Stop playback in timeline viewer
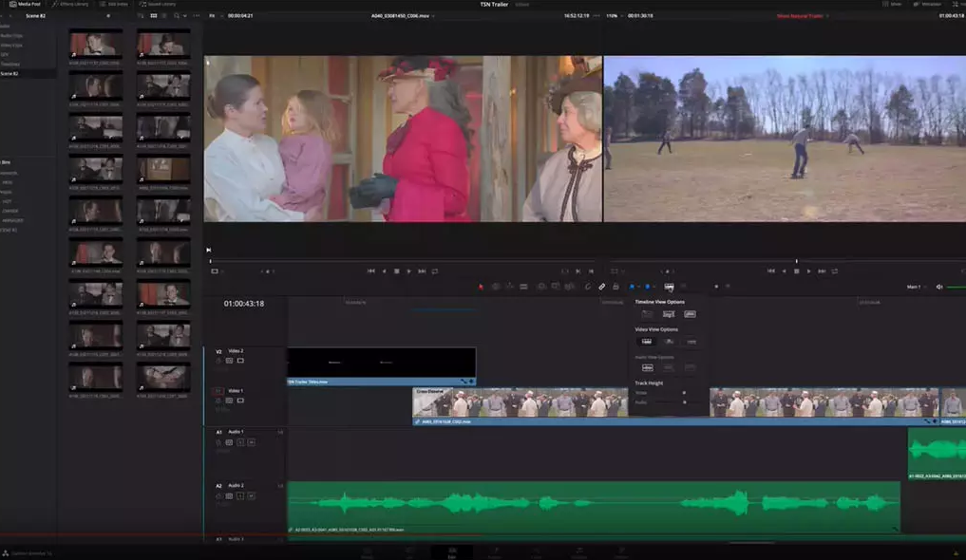The height and width of the screenshot is (560, 966). pyautogui.click(x=797, y=271)
